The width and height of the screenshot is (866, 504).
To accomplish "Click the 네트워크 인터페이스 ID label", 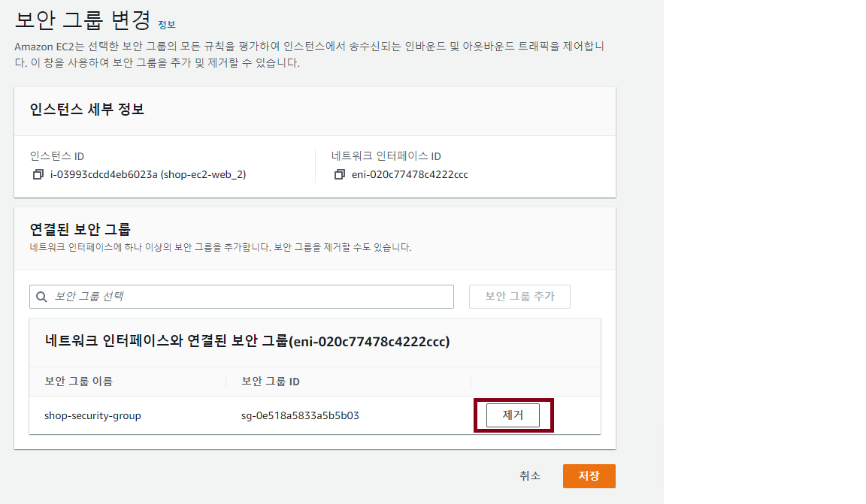I will click(x=386, y=156).
